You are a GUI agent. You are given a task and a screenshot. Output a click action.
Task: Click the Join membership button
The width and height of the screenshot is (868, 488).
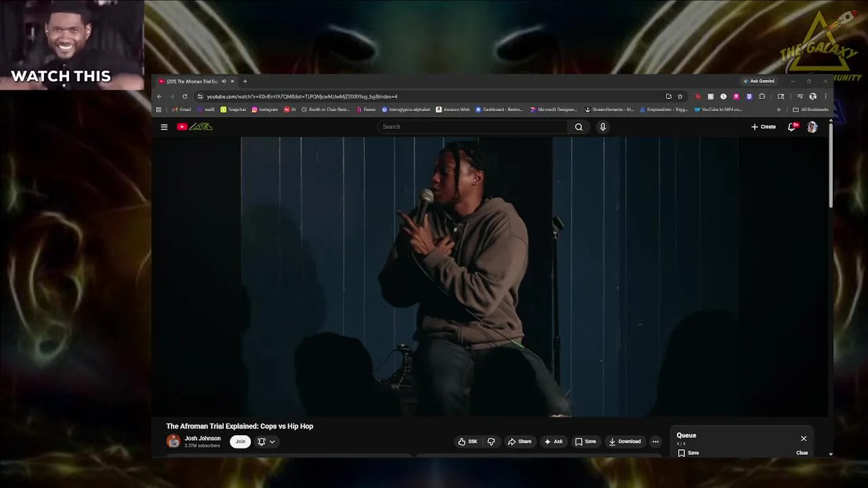tap(240, 442)
